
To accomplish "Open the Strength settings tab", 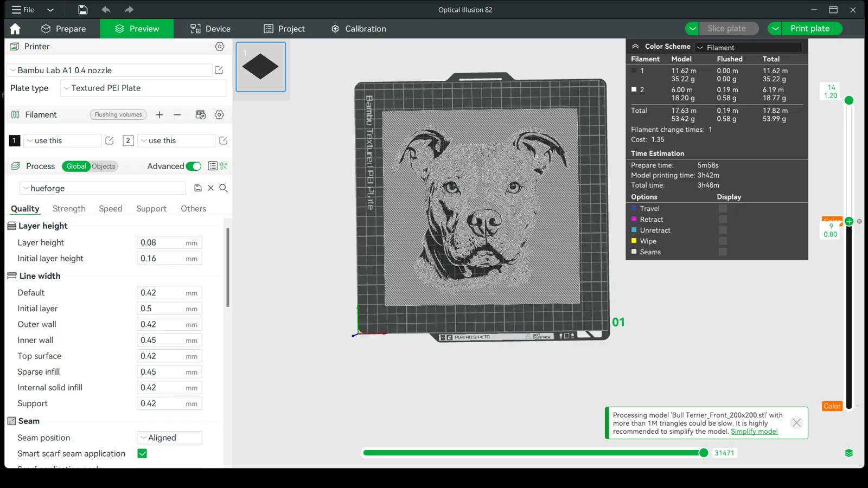I will (x=69, y=209).
